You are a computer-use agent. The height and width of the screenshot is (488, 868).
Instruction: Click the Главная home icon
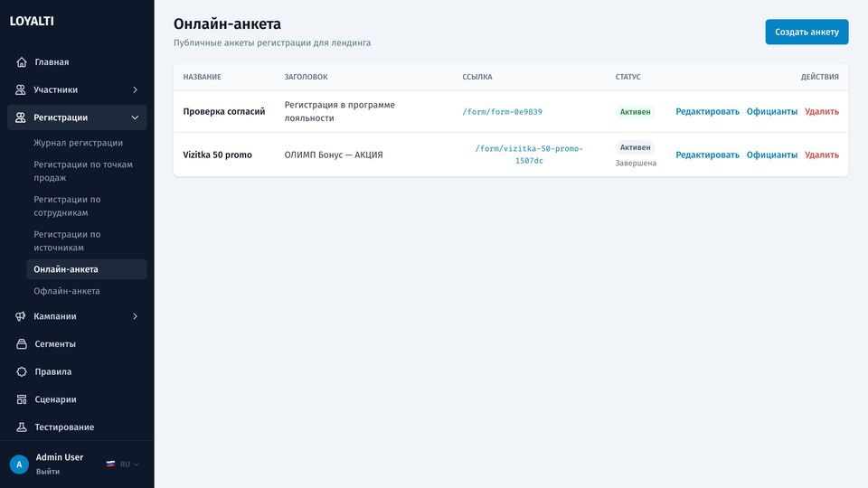(22, 62)
